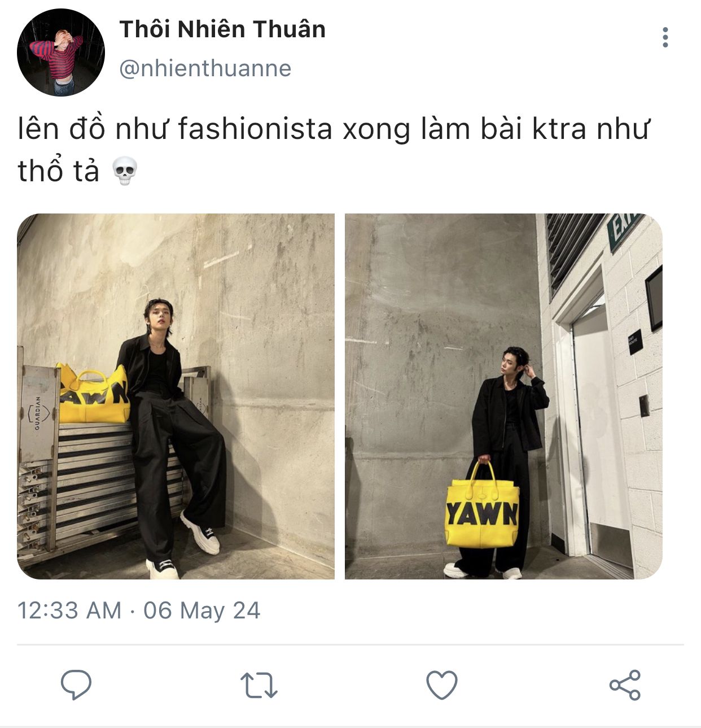Open the three-dot more options menu

pos(665,37)
